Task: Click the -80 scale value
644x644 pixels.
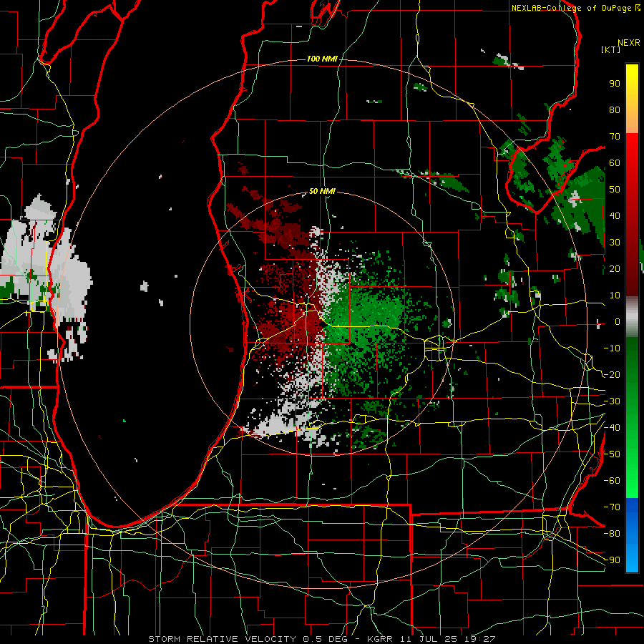Action: point(612,534)
